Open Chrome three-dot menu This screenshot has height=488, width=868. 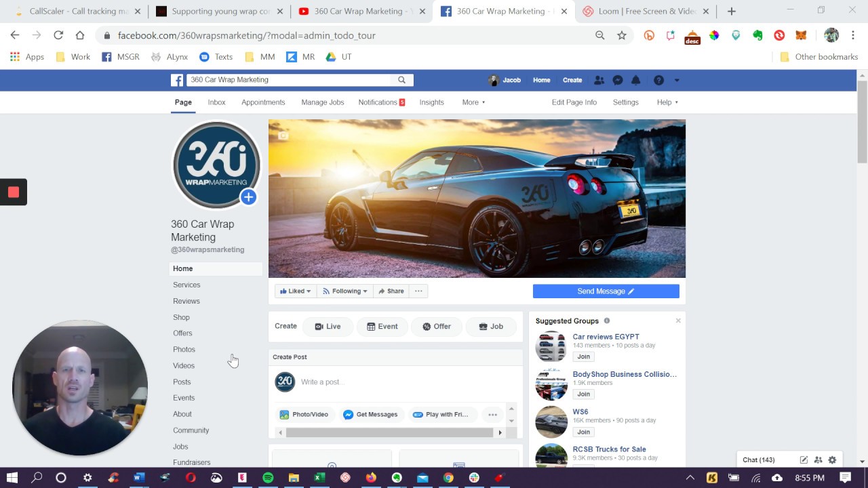coord(853,35)
